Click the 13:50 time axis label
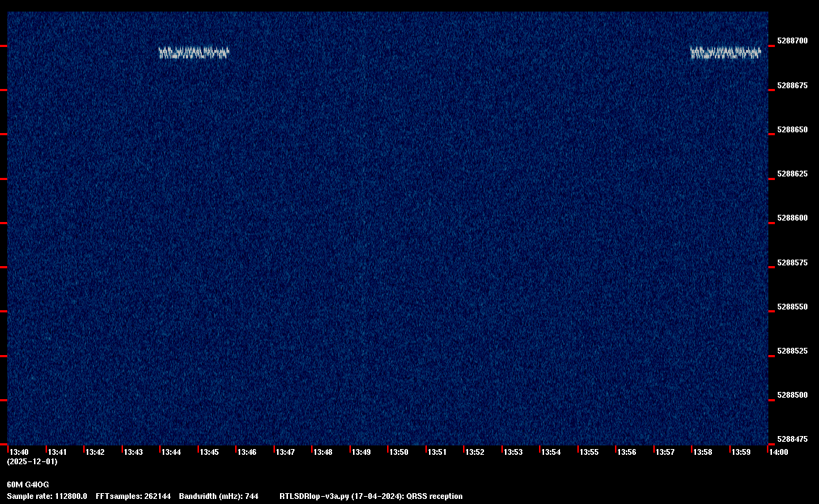This screenshot has height=504, width=819. pyautogui.click(x=399, y=452)
